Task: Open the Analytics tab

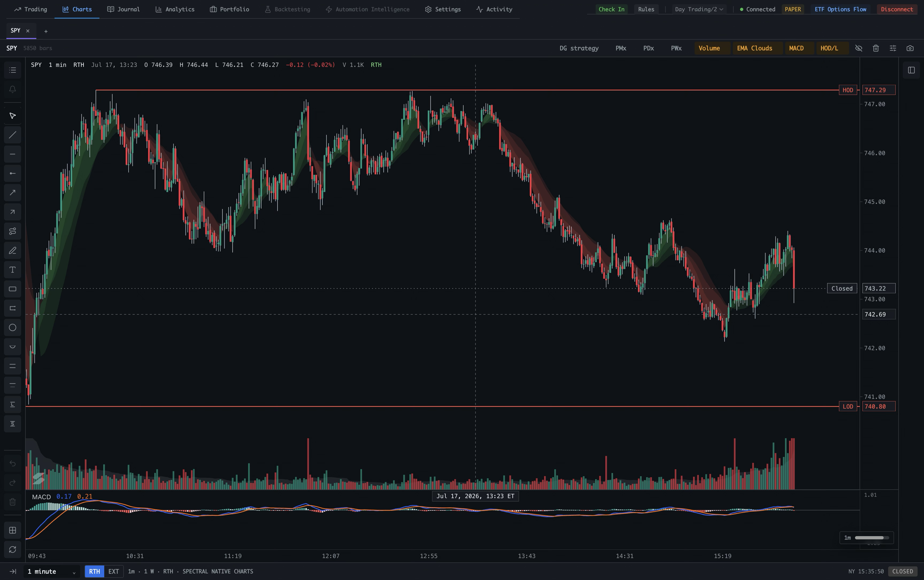Action: pos(175,9)
